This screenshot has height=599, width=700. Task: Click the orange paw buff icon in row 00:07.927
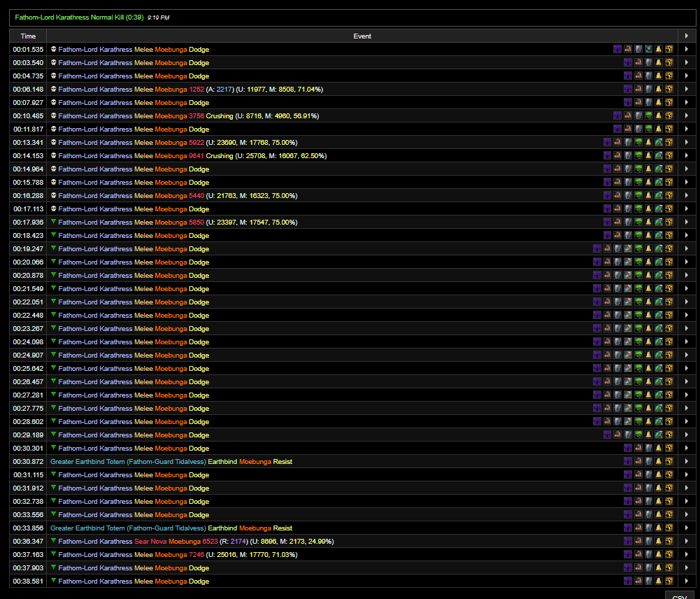[669, 103]
